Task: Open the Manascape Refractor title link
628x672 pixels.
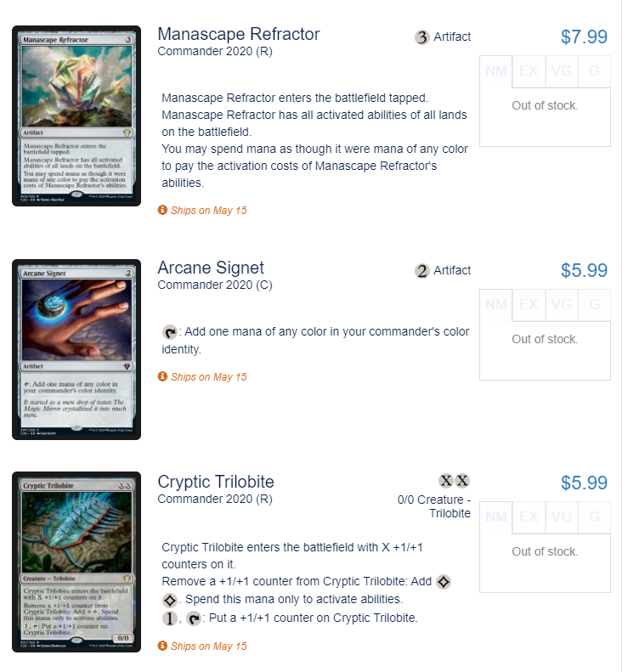Action: (238, 34)
